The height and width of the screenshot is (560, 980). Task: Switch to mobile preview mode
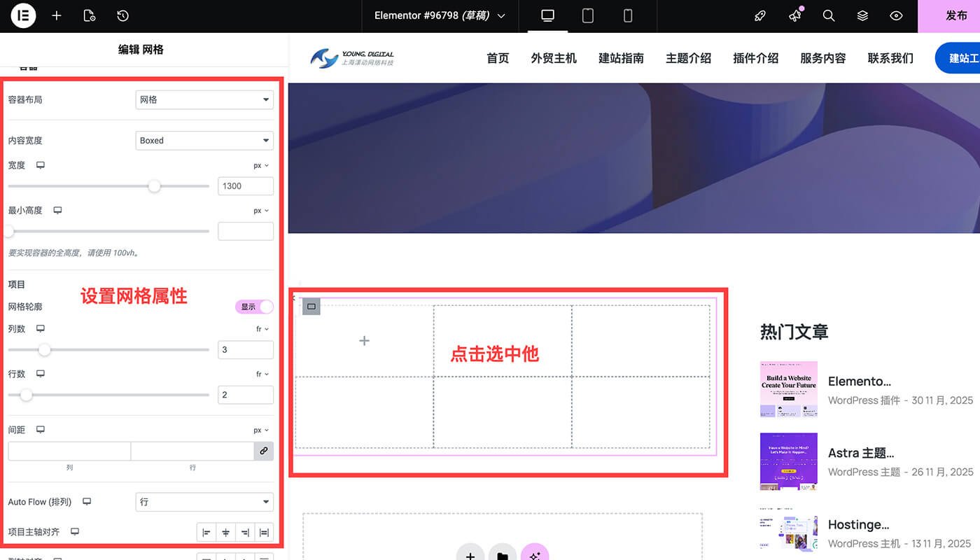tap(628, 15)
